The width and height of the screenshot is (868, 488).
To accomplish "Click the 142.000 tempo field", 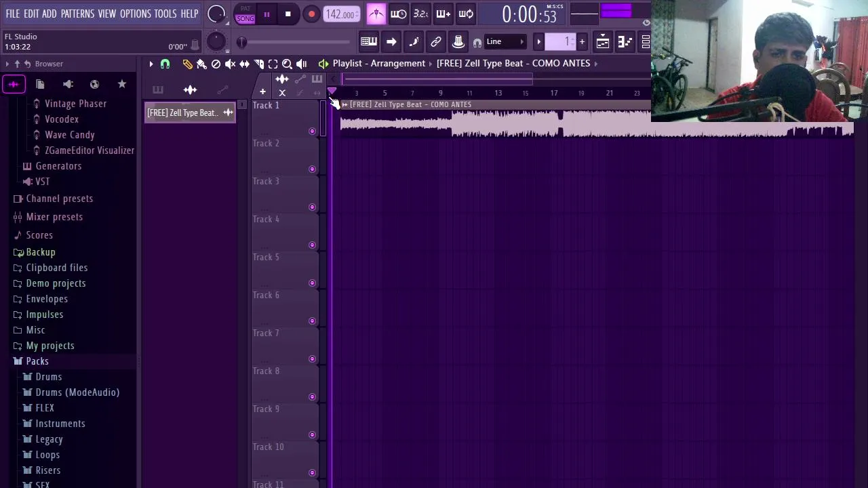I will 341,14.
